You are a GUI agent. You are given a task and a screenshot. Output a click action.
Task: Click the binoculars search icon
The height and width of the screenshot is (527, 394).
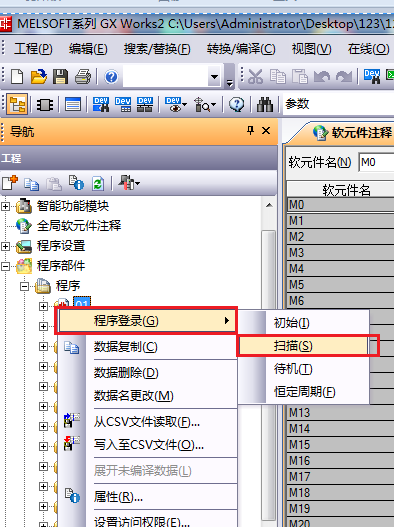pos(265,105)
